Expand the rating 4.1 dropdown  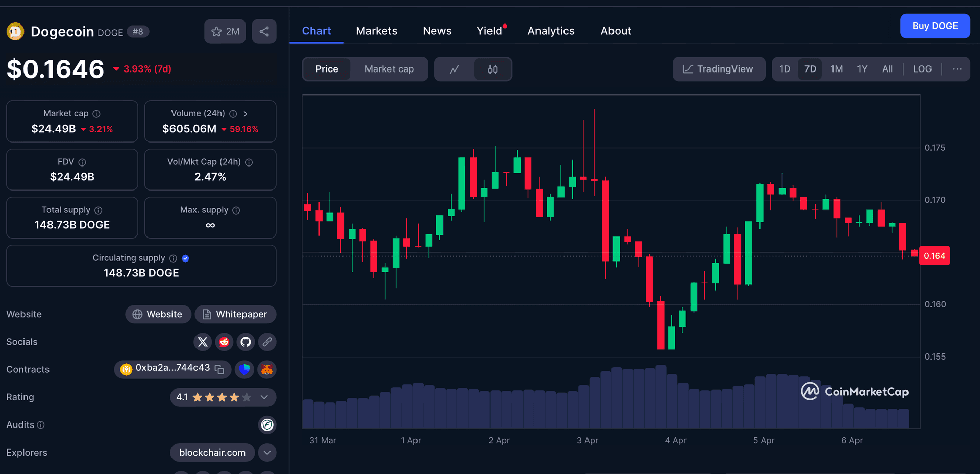point(264,397)
